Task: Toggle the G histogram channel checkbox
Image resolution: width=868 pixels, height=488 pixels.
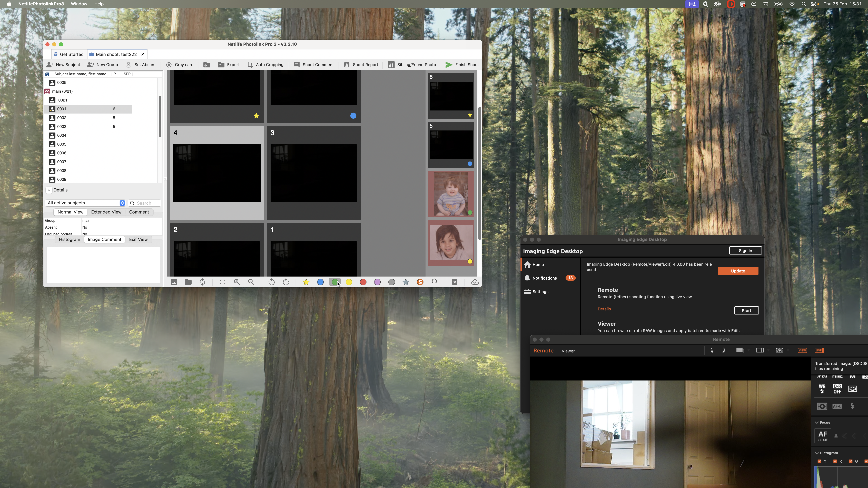Action: tap(851, 461)
